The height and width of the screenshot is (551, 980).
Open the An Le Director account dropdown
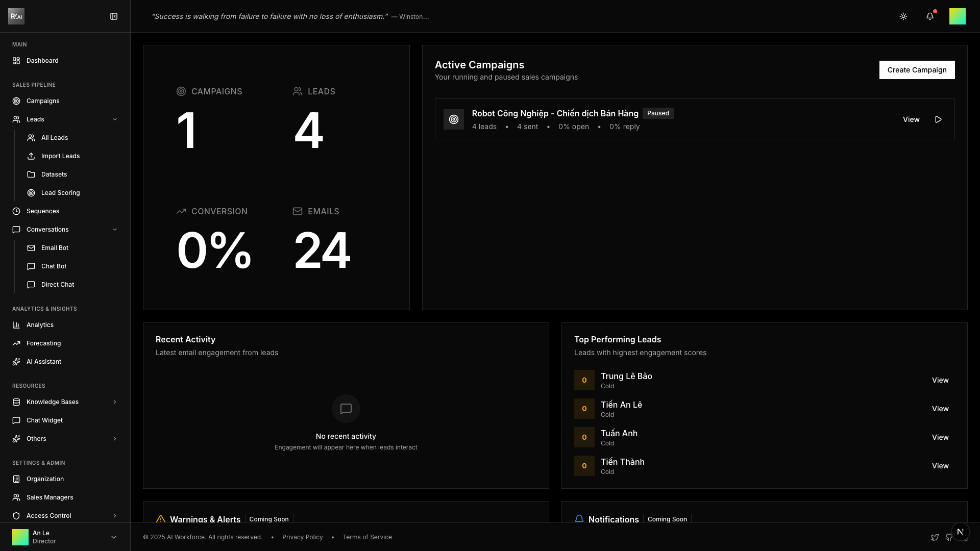pos(113,537)
